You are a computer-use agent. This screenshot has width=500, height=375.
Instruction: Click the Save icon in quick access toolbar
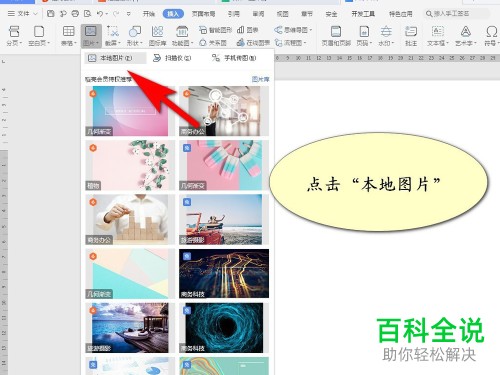pyautogui.click(x=50, y=14)
